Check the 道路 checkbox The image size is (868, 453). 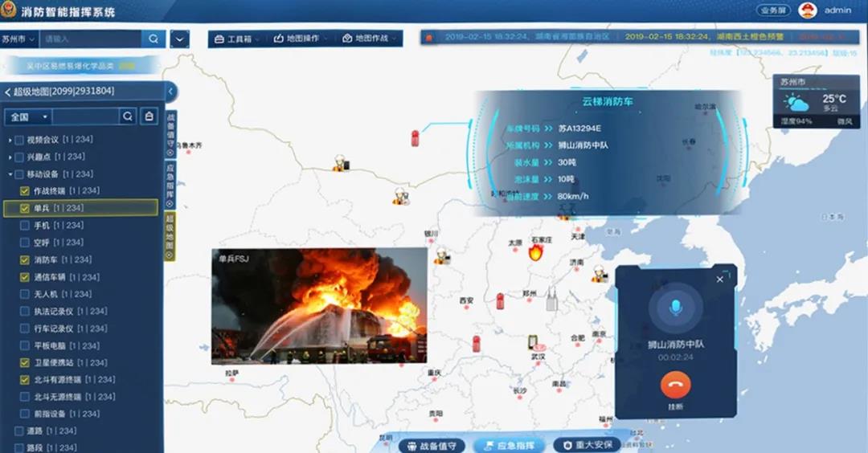point(19,431)
